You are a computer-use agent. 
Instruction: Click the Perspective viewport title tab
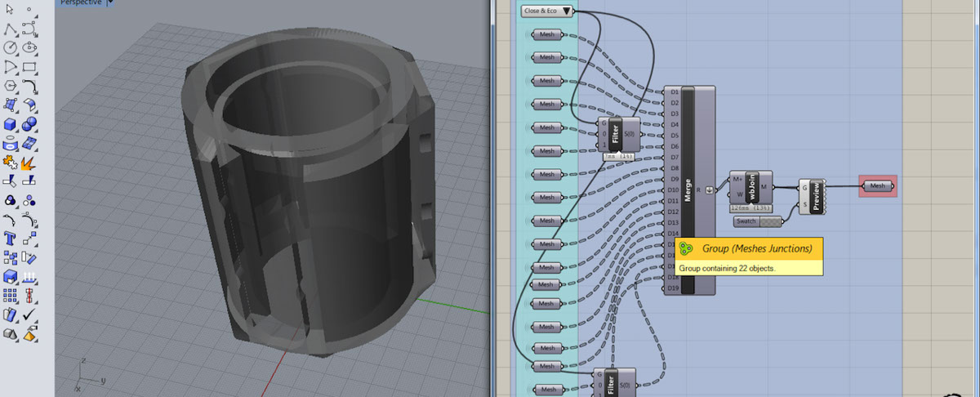pyautogui.click(x=82, y=2)
